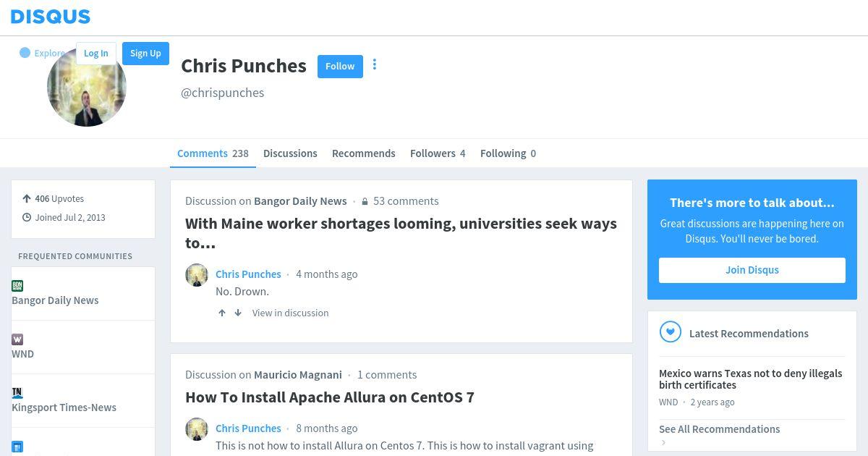Click the Sign Up button

click(145, 53)
